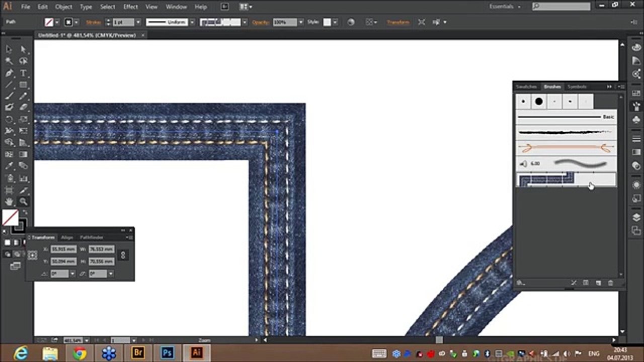Select the Zoom tool in toolbox
Viewport: 644px width, 362px height.
[x=23, y=202]
